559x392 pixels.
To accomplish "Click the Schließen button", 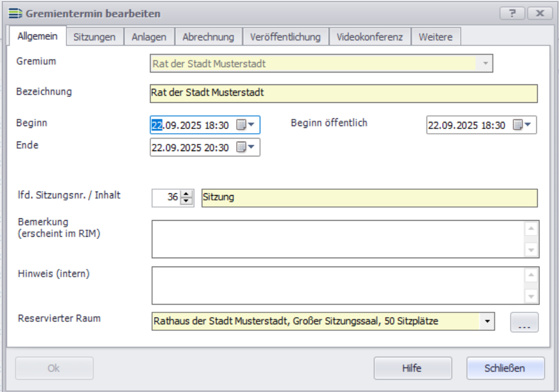I will [505, 368].
